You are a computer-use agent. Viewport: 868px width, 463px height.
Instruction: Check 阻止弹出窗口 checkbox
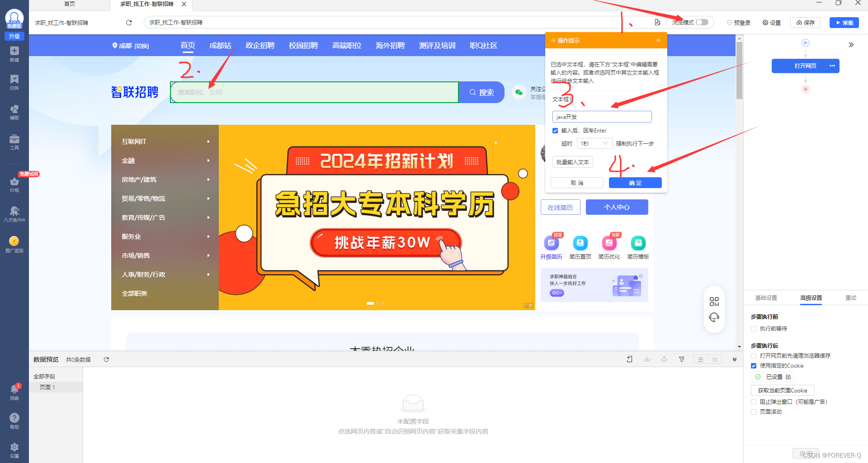click(754, 402)
